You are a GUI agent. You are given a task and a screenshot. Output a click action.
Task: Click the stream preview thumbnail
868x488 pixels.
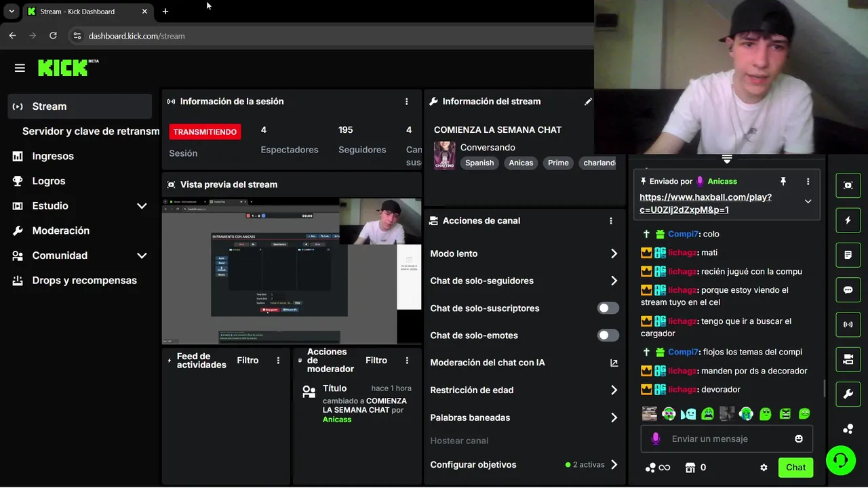(x=292, y=271)
